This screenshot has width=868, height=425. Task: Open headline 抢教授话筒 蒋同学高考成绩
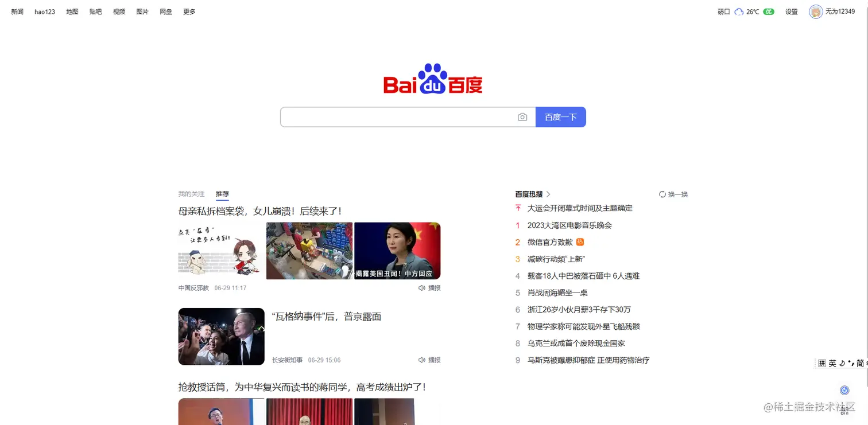coord(302,387)
